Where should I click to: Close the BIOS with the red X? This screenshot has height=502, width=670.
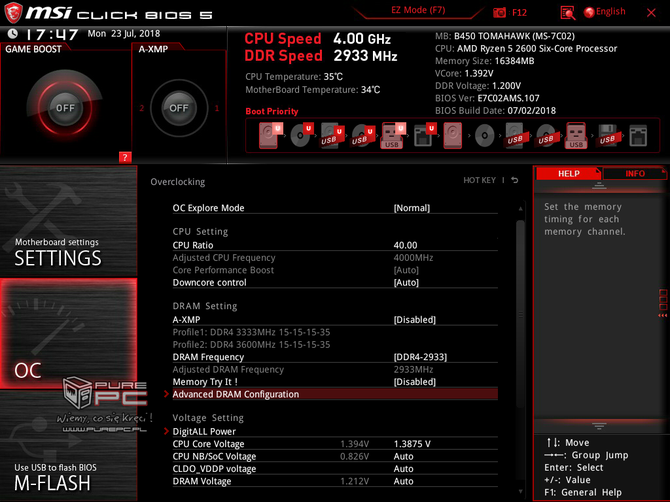click(651, 13)
